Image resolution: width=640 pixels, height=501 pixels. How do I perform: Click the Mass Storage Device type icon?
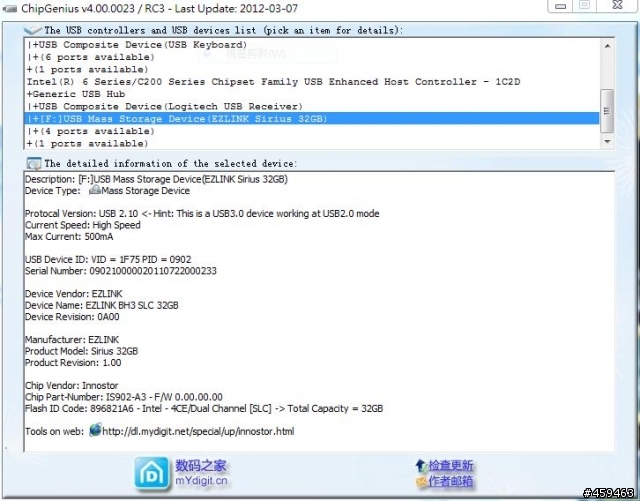[95, 190]
